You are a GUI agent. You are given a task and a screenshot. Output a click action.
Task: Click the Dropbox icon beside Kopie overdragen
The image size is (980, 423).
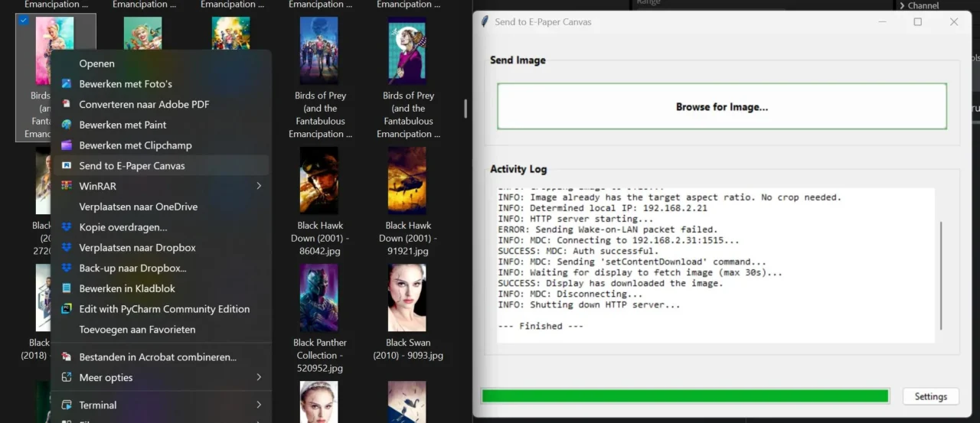(67, 227)
